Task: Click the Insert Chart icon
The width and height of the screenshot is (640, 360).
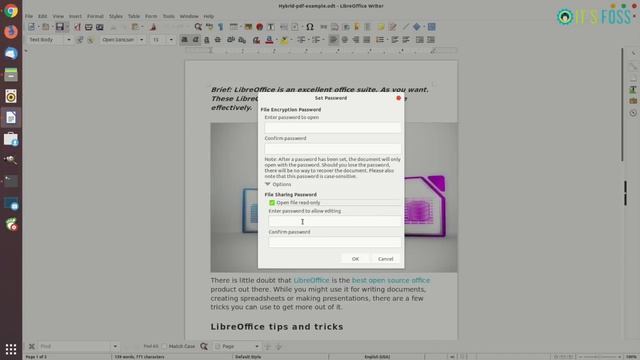Action: tap(259, 27)
